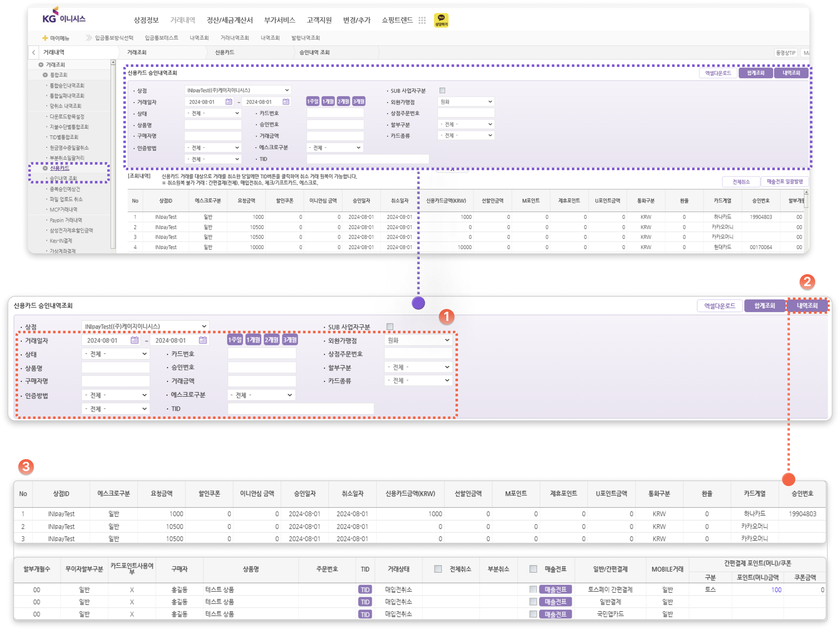Toggle SUB 사업자구분 checkbox in enlarged form

(x=390, y=327)
